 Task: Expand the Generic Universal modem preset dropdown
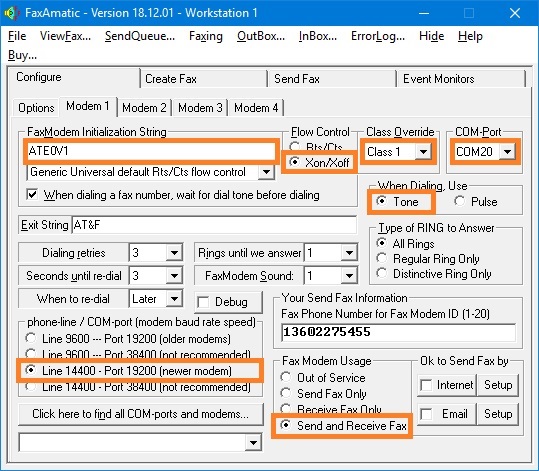(x=266, y=172)
